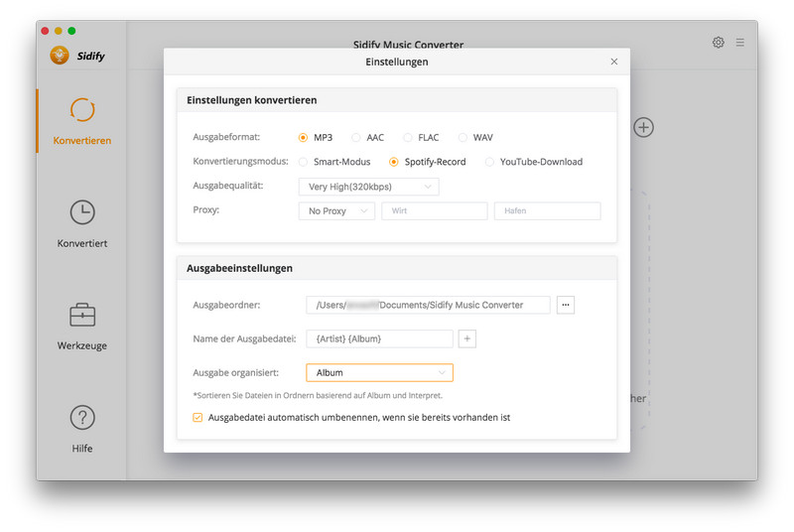
Task: Click the Ausgabeordner path field
Action: [428, 305]
